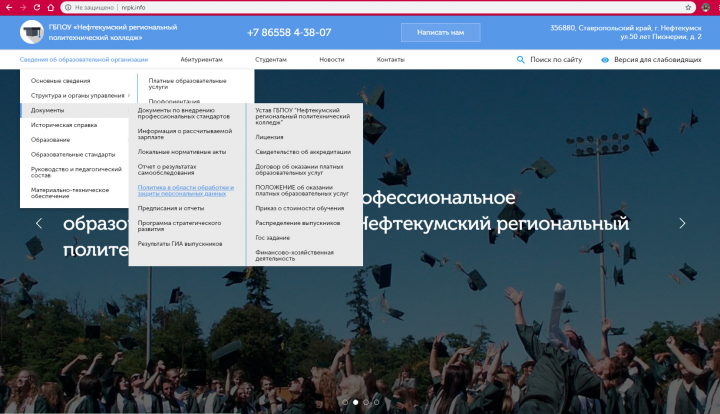The image size is (720, 414).
Task: Open 'Гос задание' entry
Action: [273, 238]
